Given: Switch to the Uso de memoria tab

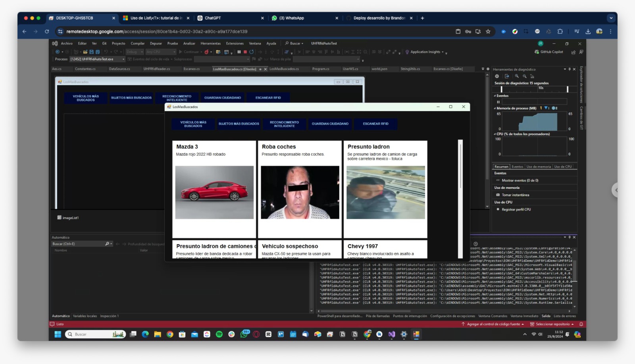Looking at the screenshot, I should pos(538,167).
